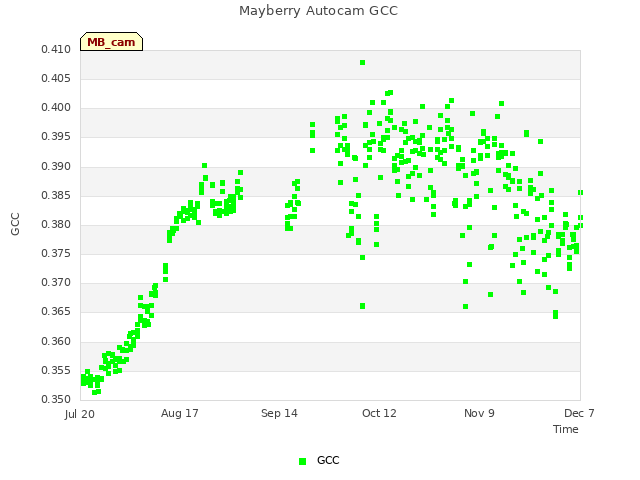Click the y-axis value 0.380
This screenshot has height=480, width=640.
coord(56,224)
